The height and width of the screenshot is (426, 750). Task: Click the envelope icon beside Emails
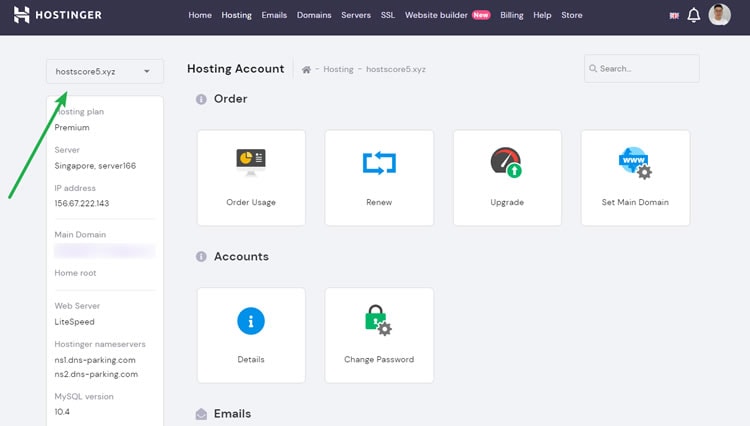[201, 414]
